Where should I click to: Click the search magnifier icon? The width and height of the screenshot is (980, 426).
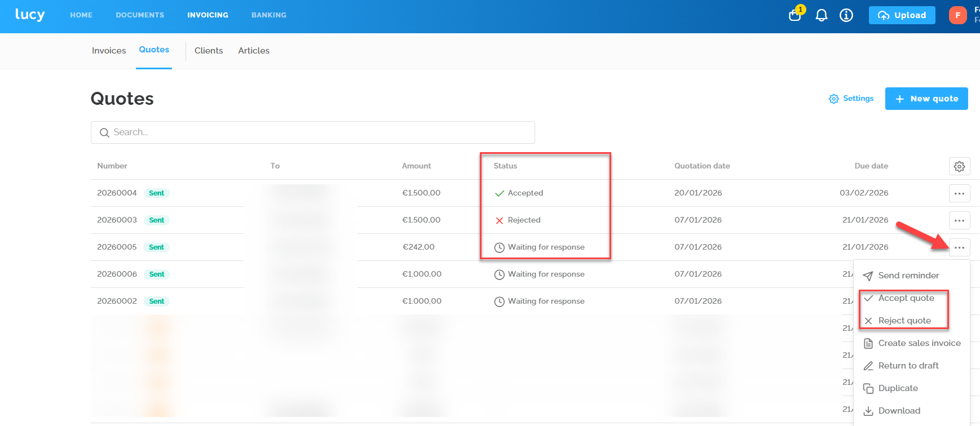[104, 132]
